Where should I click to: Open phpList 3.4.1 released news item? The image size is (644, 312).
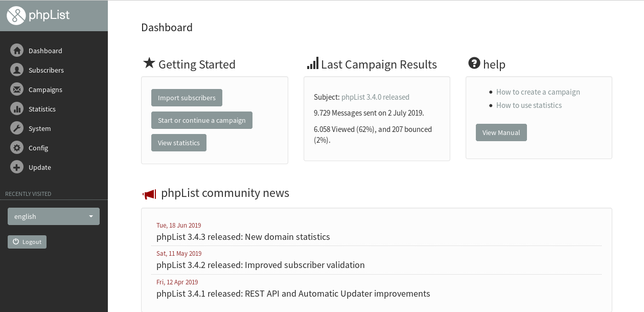[293, 294]
